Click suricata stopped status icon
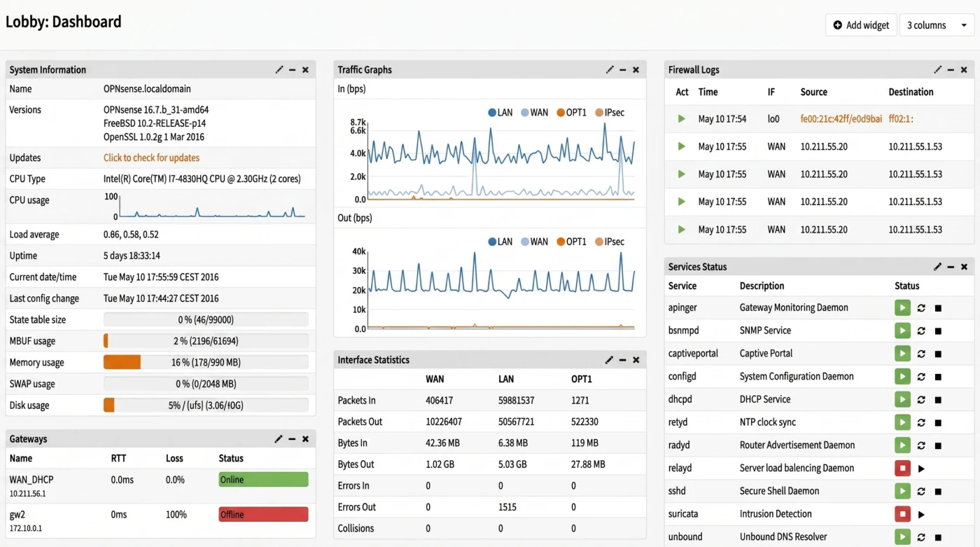 [903, 514]
